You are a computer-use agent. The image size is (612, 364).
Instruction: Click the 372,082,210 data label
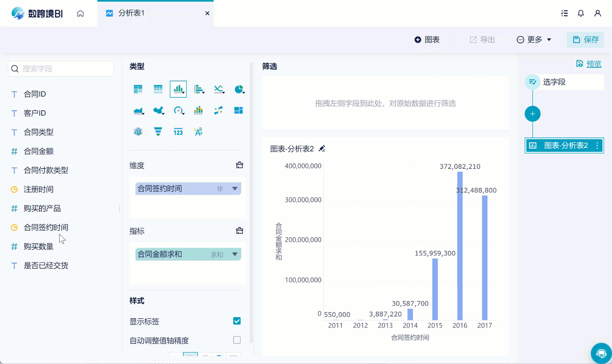pos(460,166)
